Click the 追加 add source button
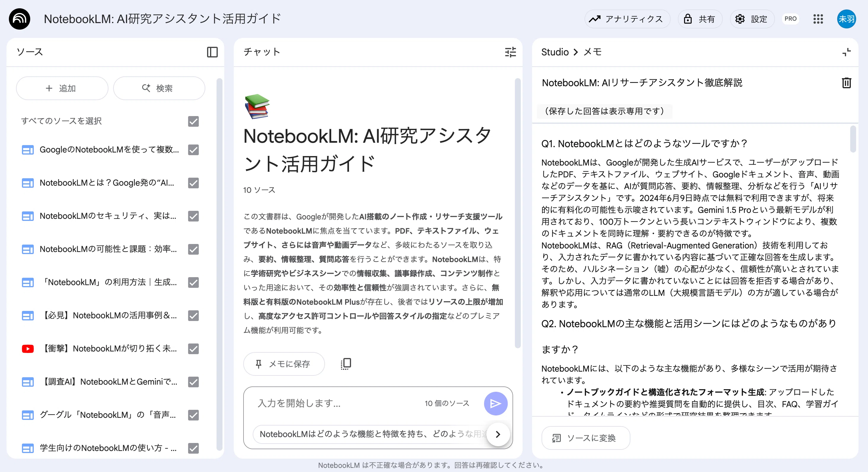This screenshot has width=868, height=472. (x=62, y=88)
